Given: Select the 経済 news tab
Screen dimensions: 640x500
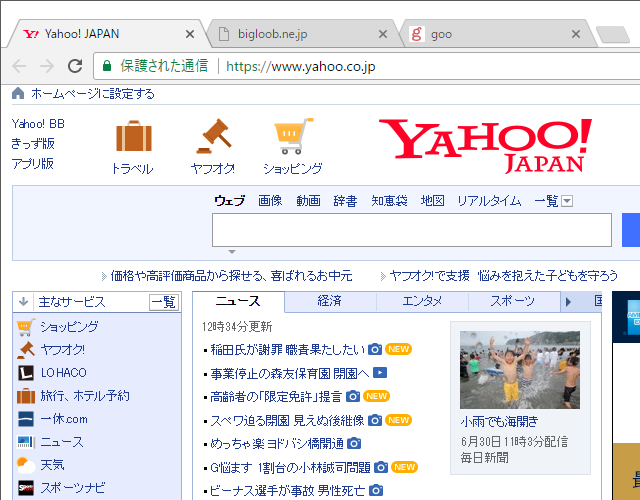Looking at the screenshot, I should click(x=330, y=302).
